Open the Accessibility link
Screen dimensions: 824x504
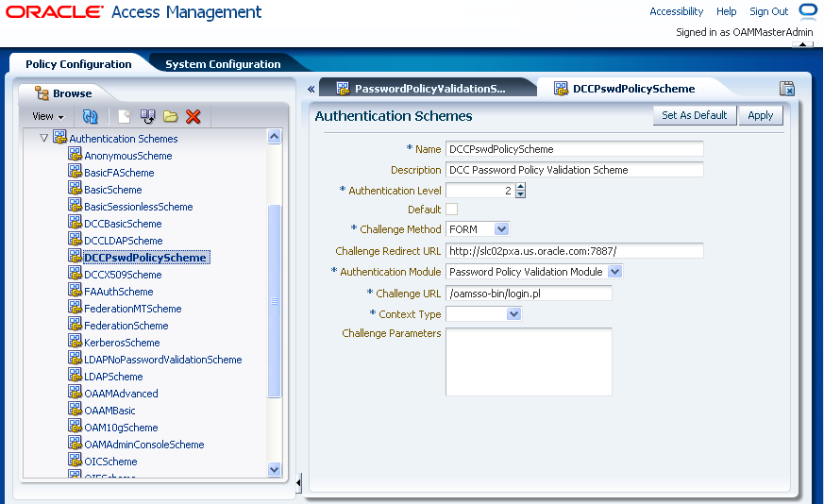pyautogui.click(x=677, y=11)
